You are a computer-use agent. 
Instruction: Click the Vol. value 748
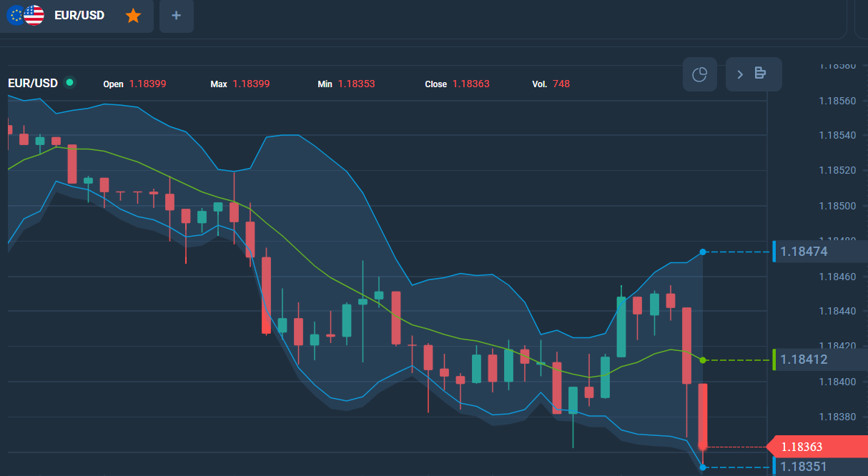click(x=561, y=84)
